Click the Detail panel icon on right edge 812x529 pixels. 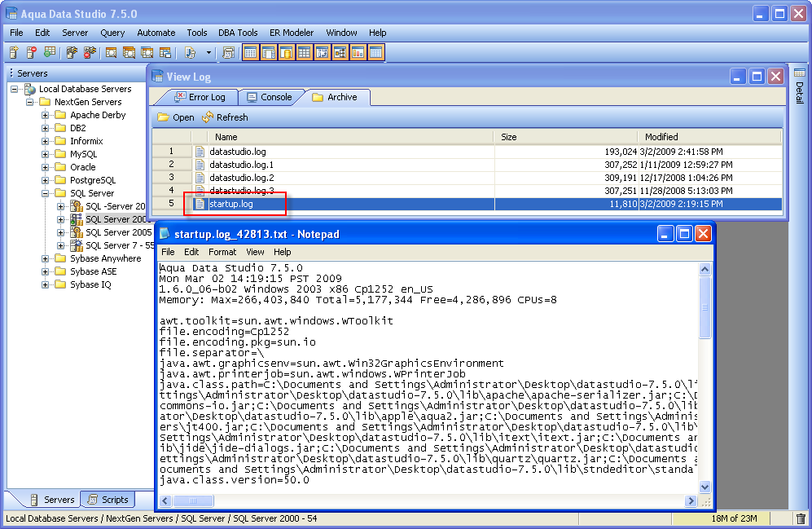coord(800,73)
